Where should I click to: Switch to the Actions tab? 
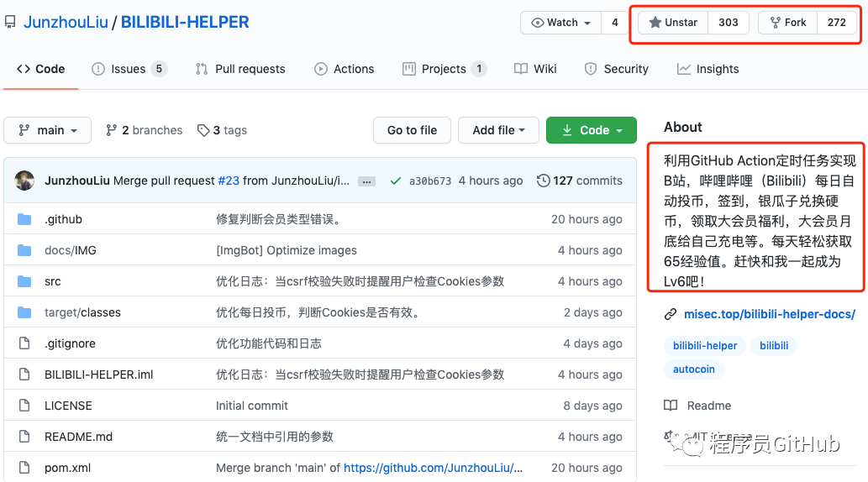click(345, 69)
